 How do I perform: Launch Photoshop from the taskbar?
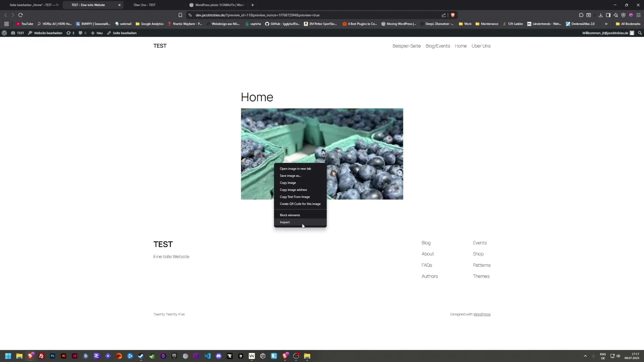pos(52,356)
